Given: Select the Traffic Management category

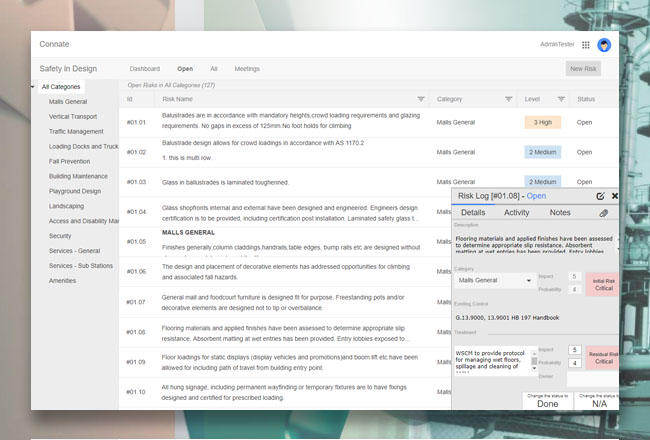Looking at the screenshot, I should tap(76, 131).
